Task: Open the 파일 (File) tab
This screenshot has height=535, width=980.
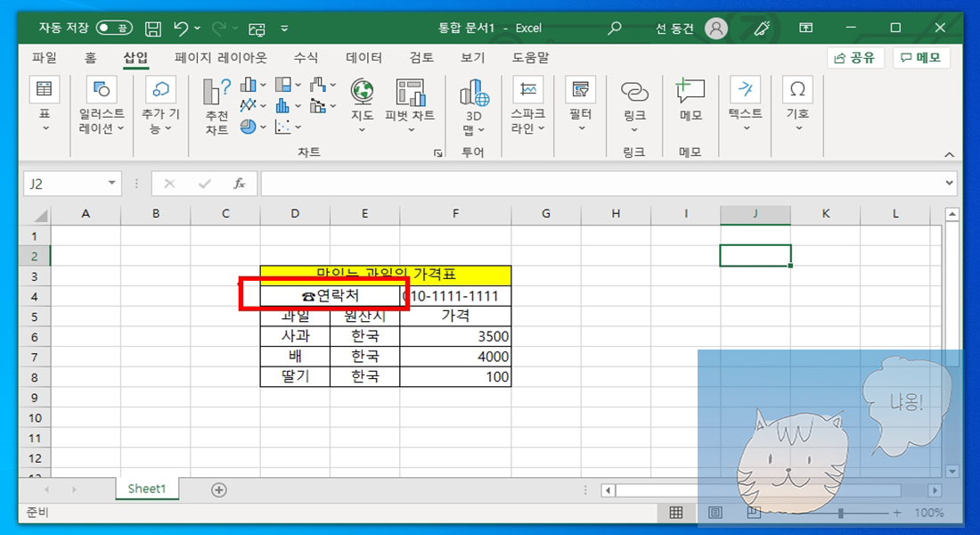Action: tap(45, 58)
